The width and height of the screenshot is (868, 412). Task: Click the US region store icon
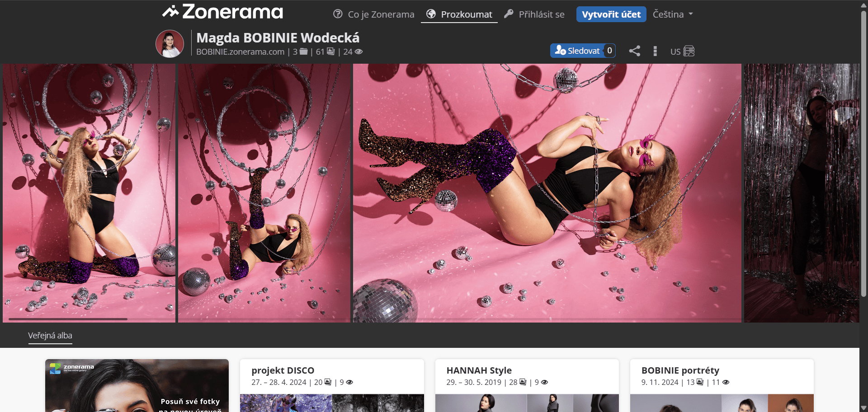point(689,51)
